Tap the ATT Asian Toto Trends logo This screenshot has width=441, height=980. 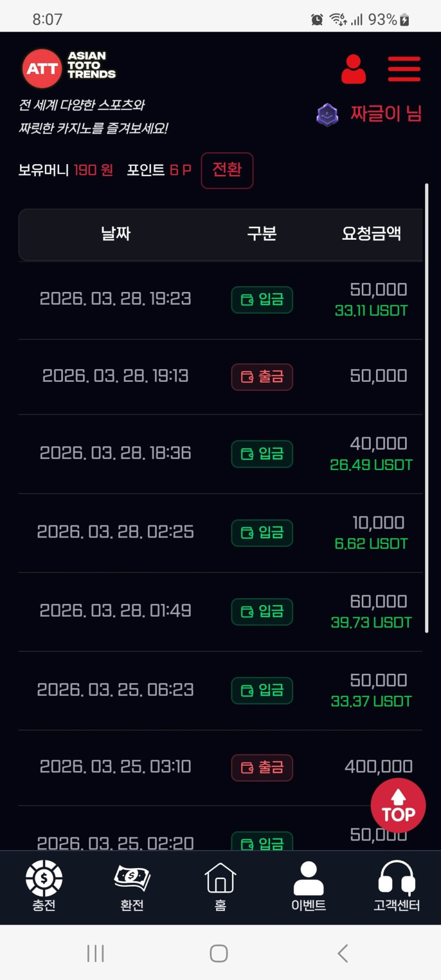pos(69,68)
